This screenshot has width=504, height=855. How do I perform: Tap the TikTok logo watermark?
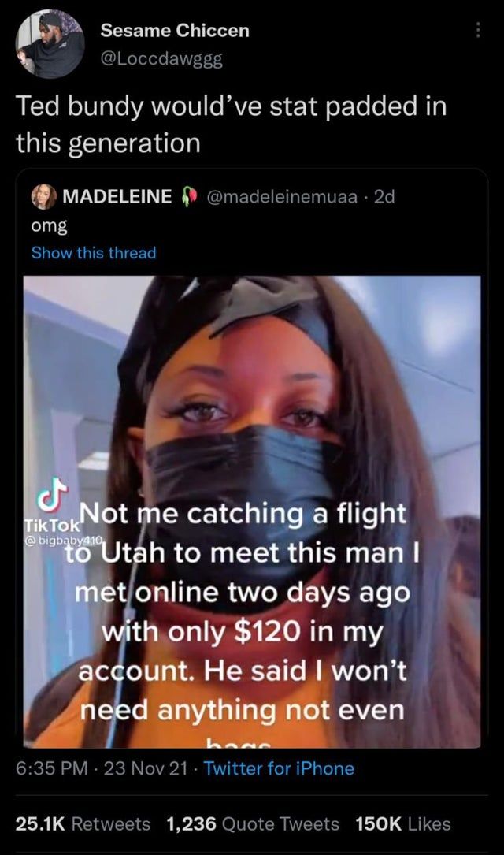52,509
